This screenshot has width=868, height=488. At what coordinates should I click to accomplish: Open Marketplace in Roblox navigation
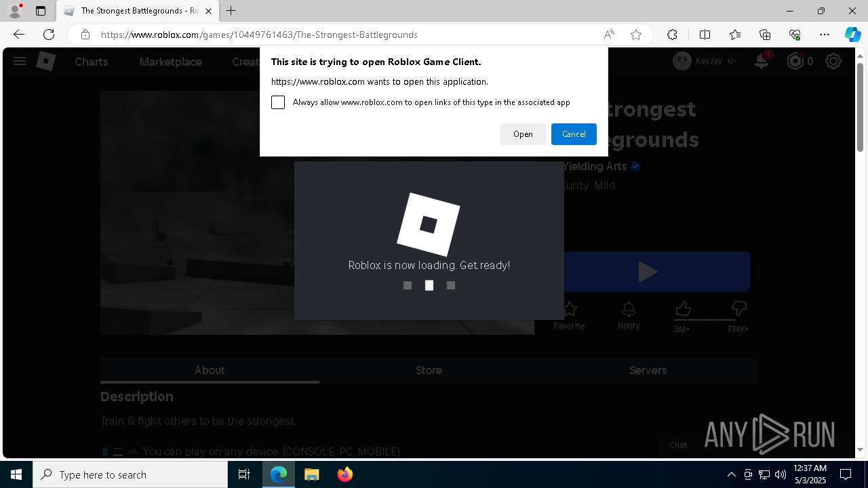click(171, 62)
